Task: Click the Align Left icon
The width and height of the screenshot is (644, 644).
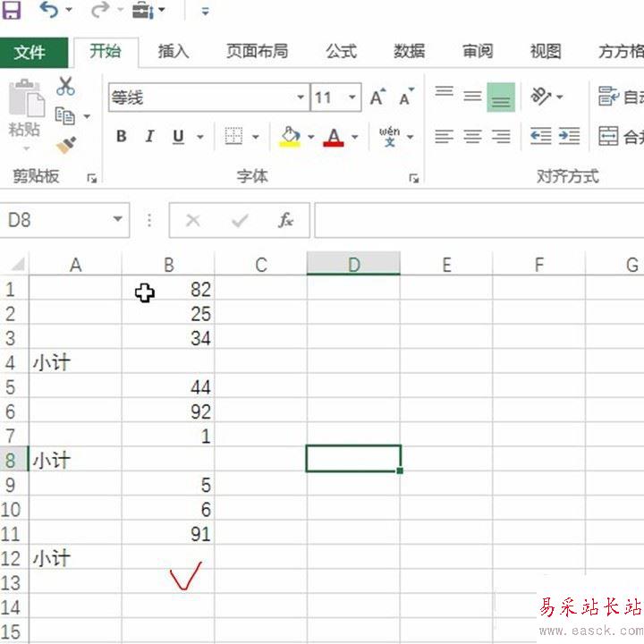Action: [445, 136]
